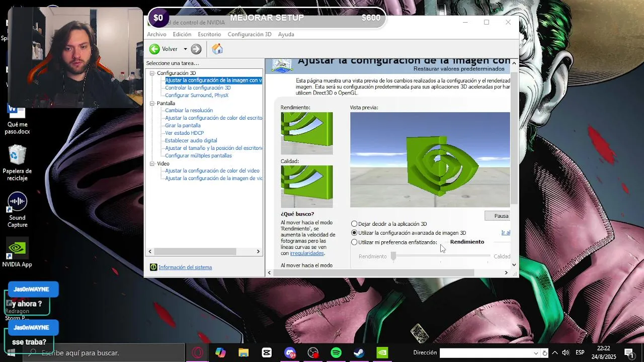Open Steam from the taskbar
This screenshot has width=644, height=362.
[x=359, y=352]
